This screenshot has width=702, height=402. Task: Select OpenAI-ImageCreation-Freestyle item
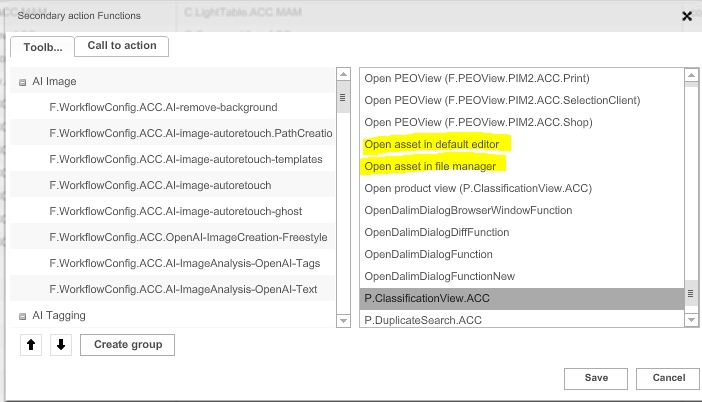(x=188, y=237)
